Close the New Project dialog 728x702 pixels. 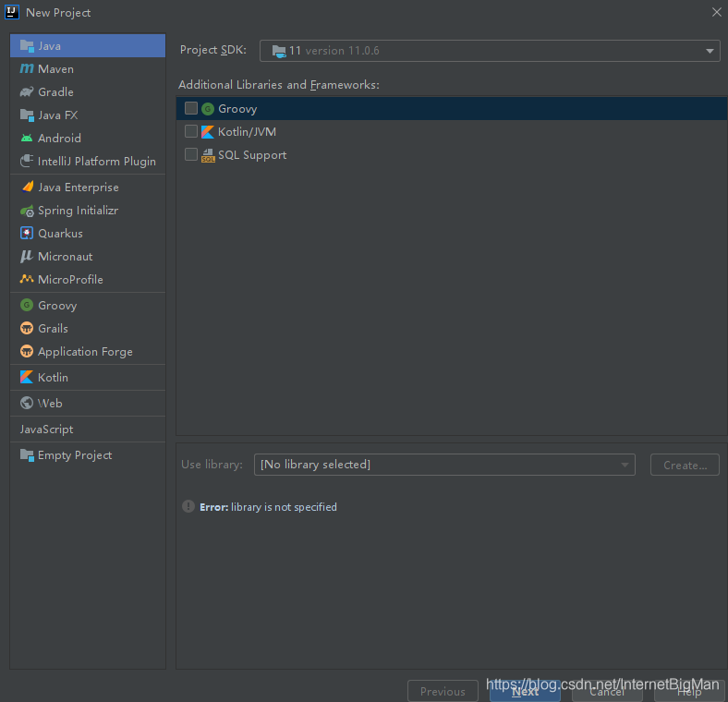[x=716, y=12]
